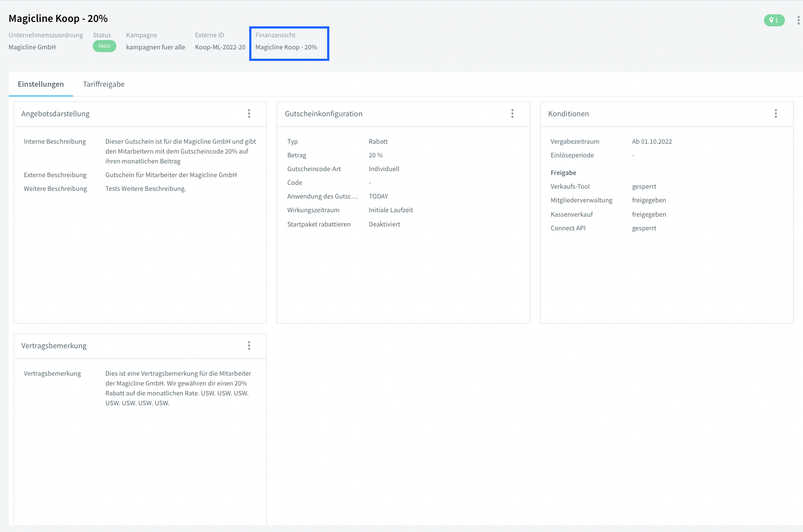Open the Konditionen card kebab menu
This screenshot has height=532, width=803.
[776, 114]
